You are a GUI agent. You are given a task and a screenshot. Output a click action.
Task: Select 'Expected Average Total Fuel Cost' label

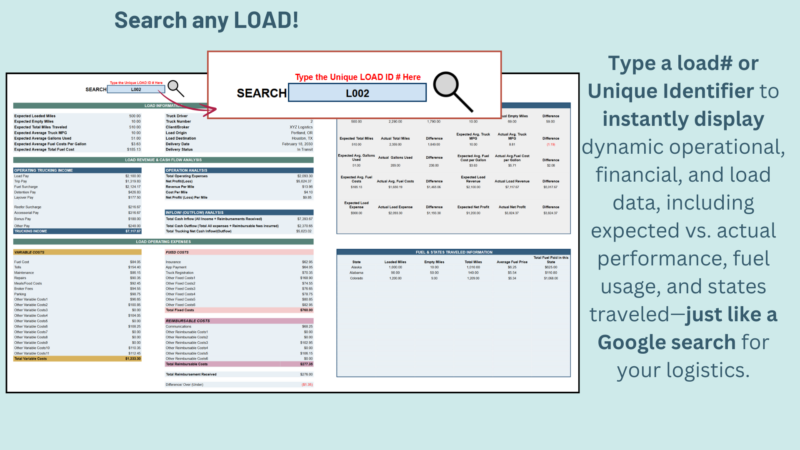[x=44, y=149]
